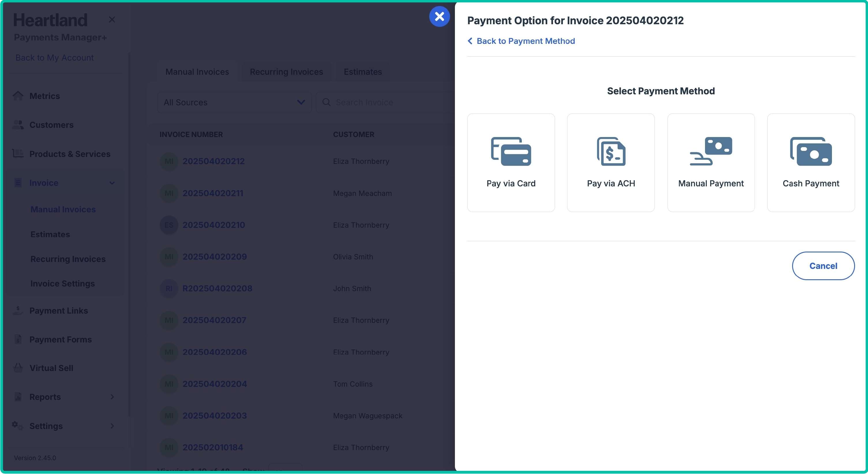Open Invoice Settings in the sidebar
868x474 pixels.
click(63, 284)
